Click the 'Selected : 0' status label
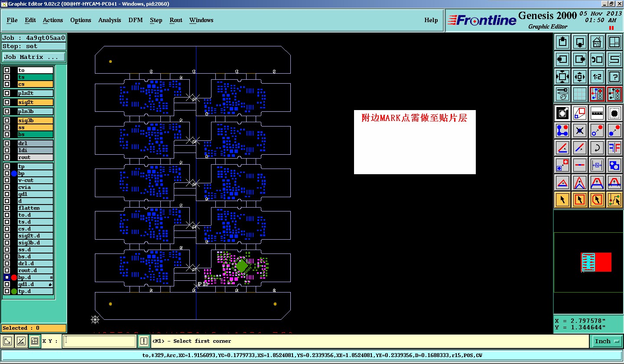624x364 pixels. tap(34, 328)
